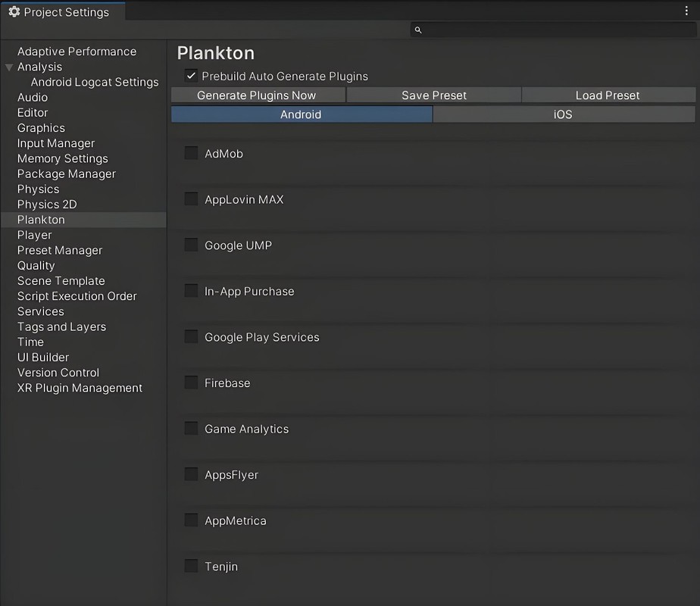
Task: Enable the Google Play Services checkbox
Action: [x=191, y=336]
